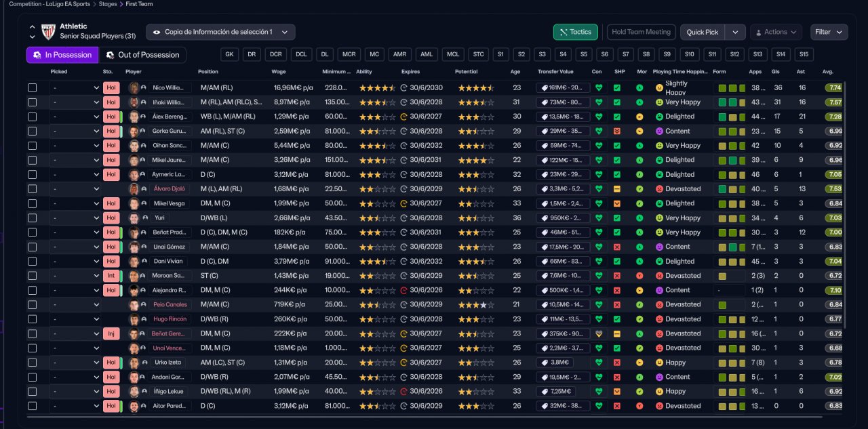Select the In Possession tab
The width and height of the screenshot is (868, 429).
(x=62, y=55)
